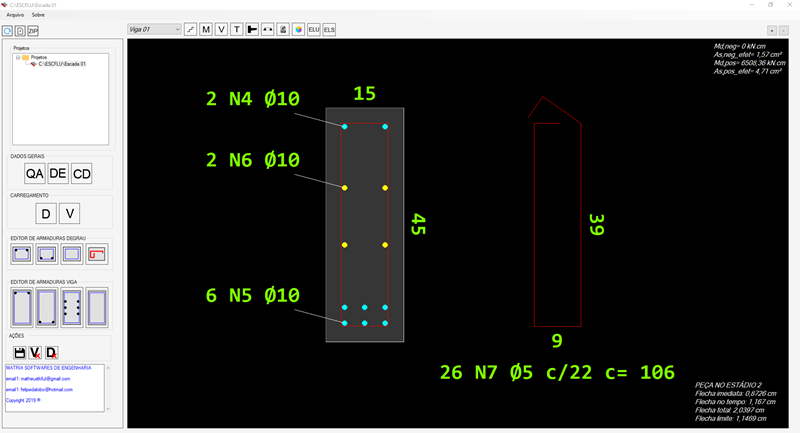Click the small right button above canvas top-right
800x433 pixels.
(x=784, y=31)
